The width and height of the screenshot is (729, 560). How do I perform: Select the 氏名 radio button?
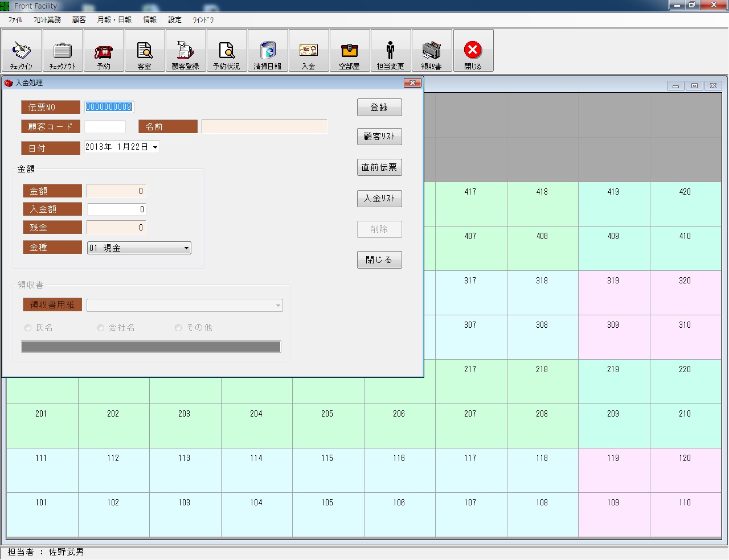(x=28, y=328)
